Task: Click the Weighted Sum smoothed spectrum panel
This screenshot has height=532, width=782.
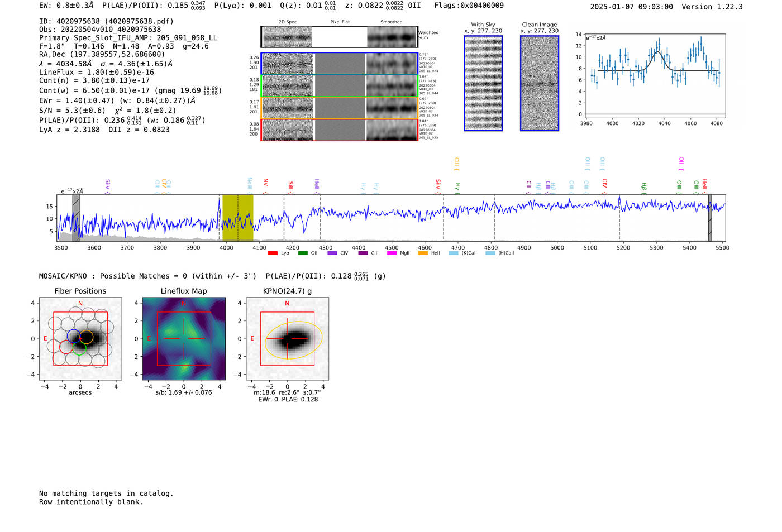Action: tap(392, 37)
